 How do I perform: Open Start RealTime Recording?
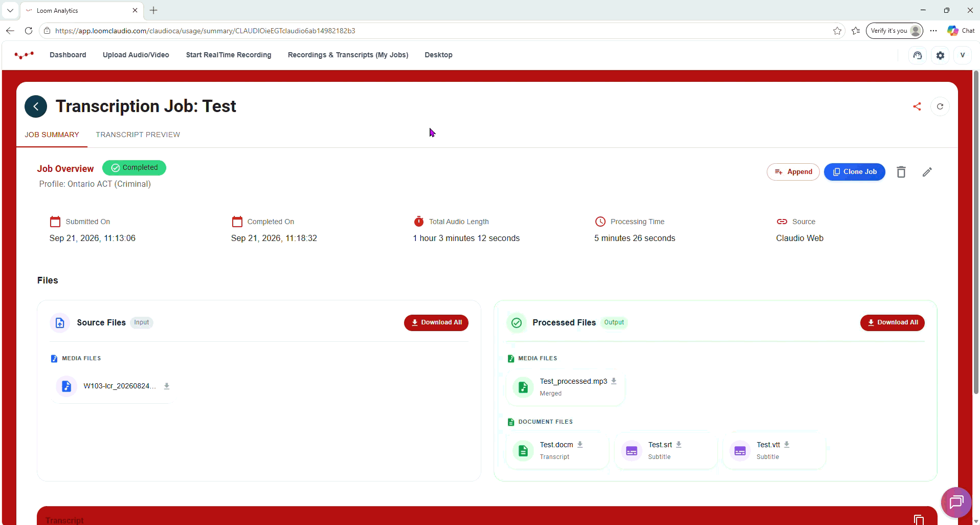pos(229,55)
